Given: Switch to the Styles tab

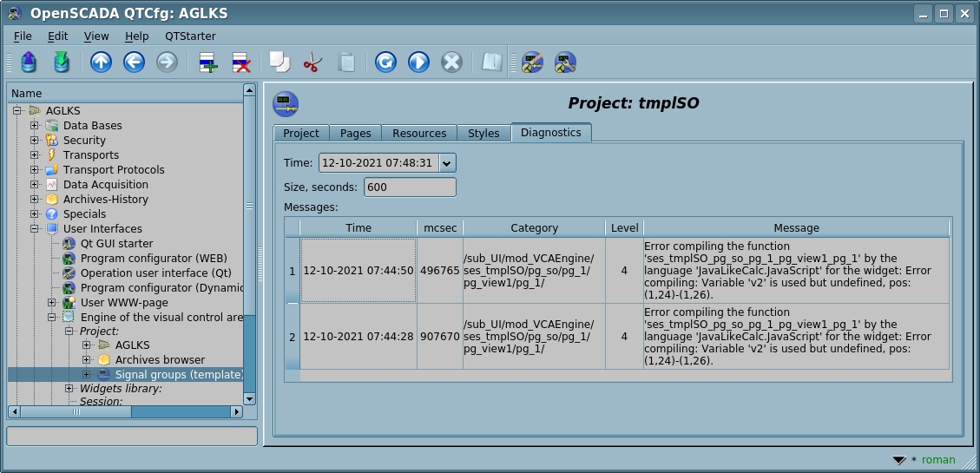Looking at the screenshot, I should tap(483, 133).
